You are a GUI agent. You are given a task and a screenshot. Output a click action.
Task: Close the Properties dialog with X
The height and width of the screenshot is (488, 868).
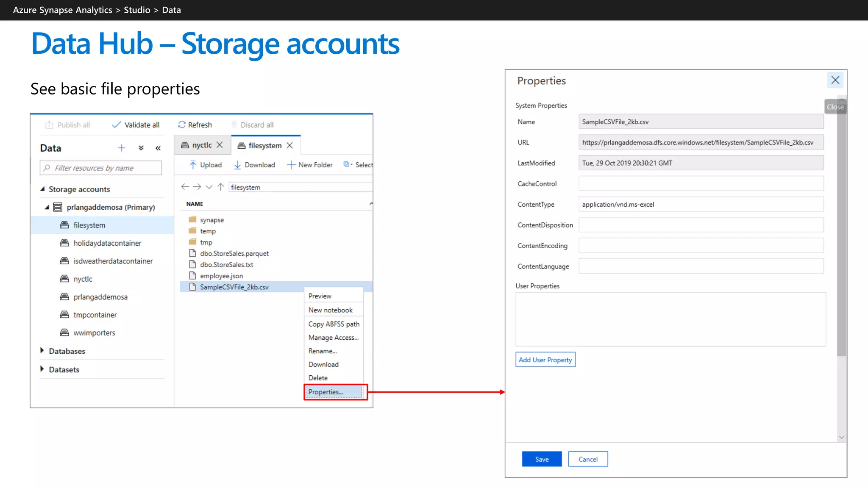pos(835,80)
